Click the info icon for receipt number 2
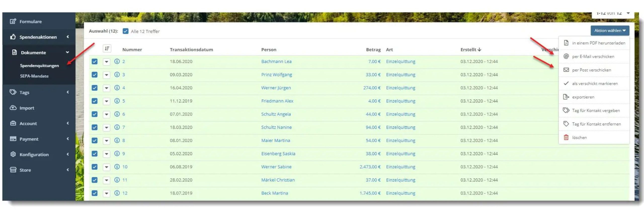644x215 pixels. coord(117,61)
